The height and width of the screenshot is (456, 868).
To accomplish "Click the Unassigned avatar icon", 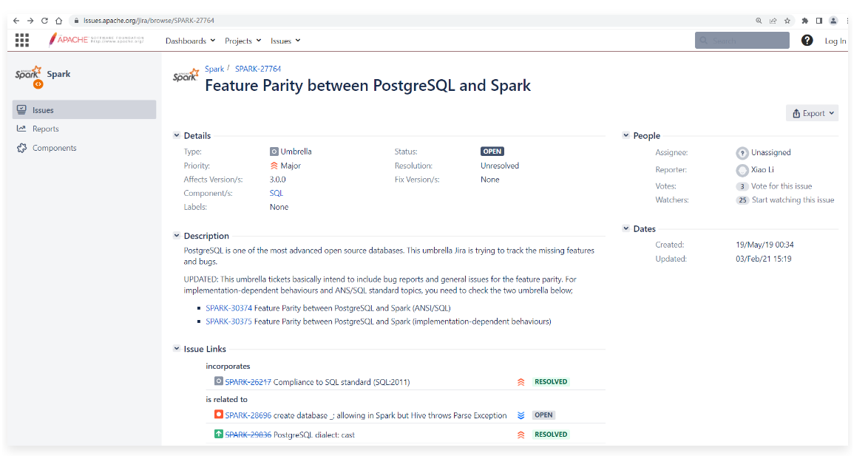I will tap(742, 153).
